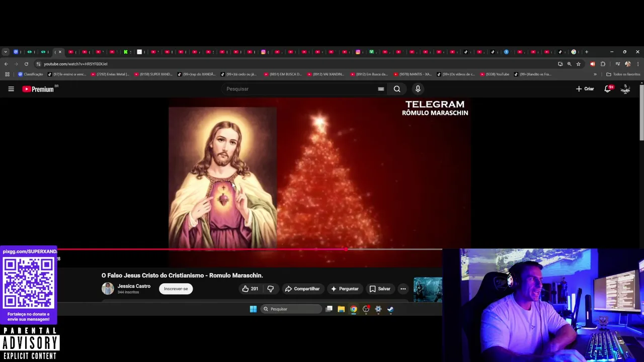Click the Chrome icon on the taskbar
This screenshot has width=644, height=362.
coord(354,309)
